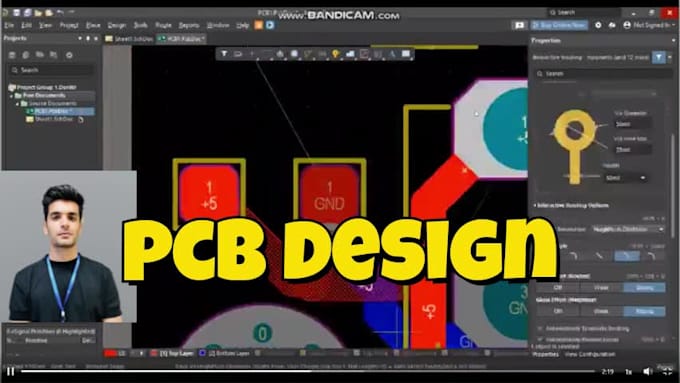This screenshot has width=680, height=383.
Task: Click the blue filter button in Properties panel
Action: [x=658, y=57]
